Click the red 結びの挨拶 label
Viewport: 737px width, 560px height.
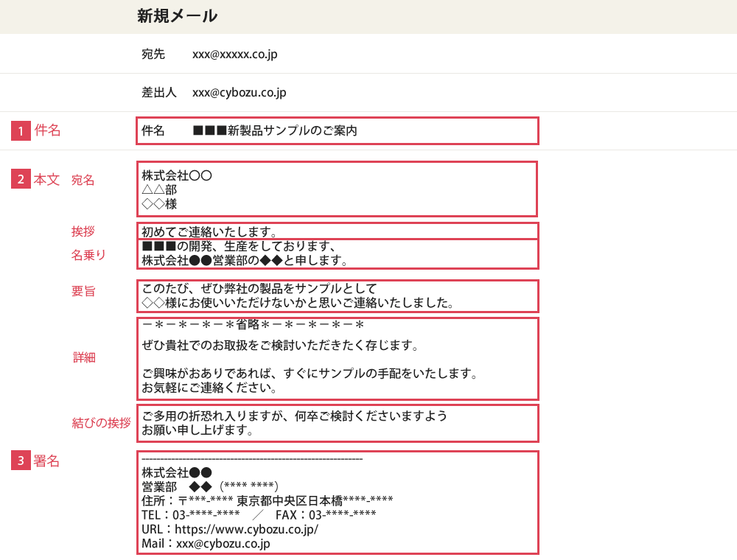(x=101, y=423)
